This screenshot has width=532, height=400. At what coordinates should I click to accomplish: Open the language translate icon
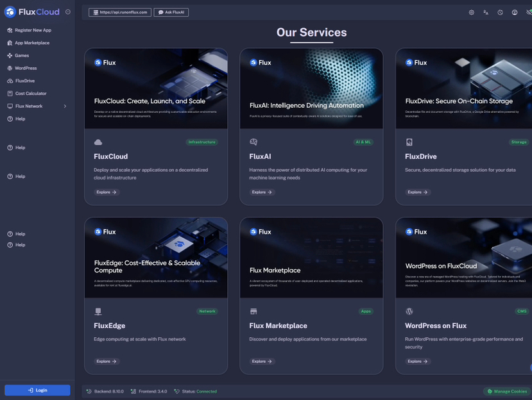coord(486,12)
